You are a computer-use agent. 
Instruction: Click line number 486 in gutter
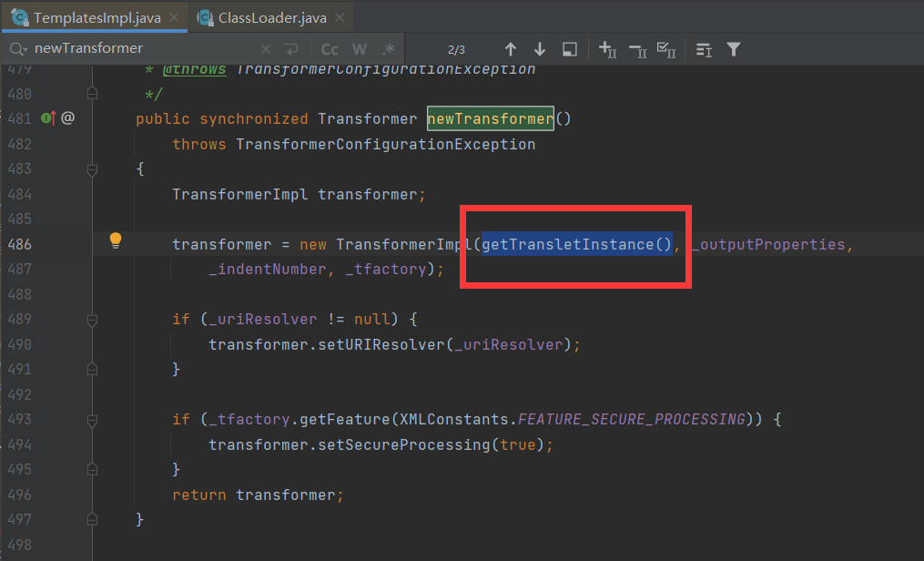20,244
